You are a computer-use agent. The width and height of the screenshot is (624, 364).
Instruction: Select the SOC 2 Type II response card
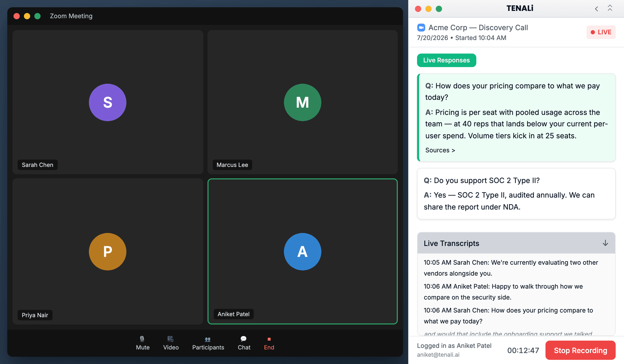click(516, 194)
